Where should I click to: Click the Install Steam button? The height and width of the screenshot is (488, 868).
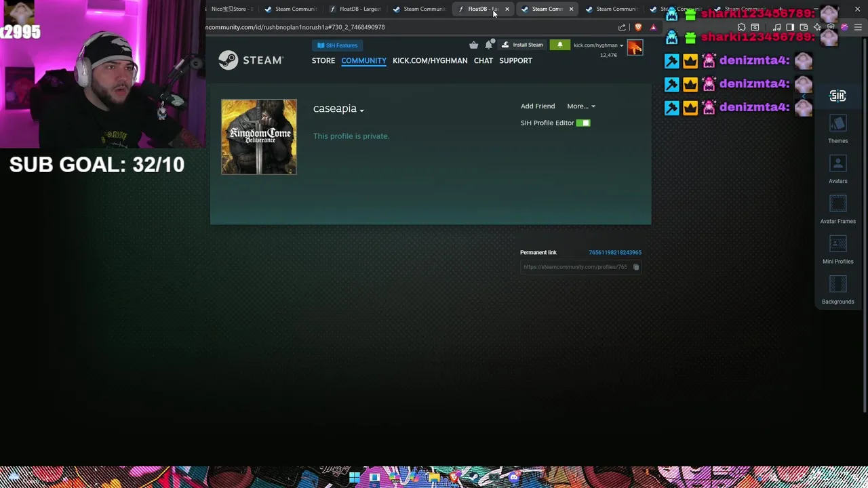point(522,45)
